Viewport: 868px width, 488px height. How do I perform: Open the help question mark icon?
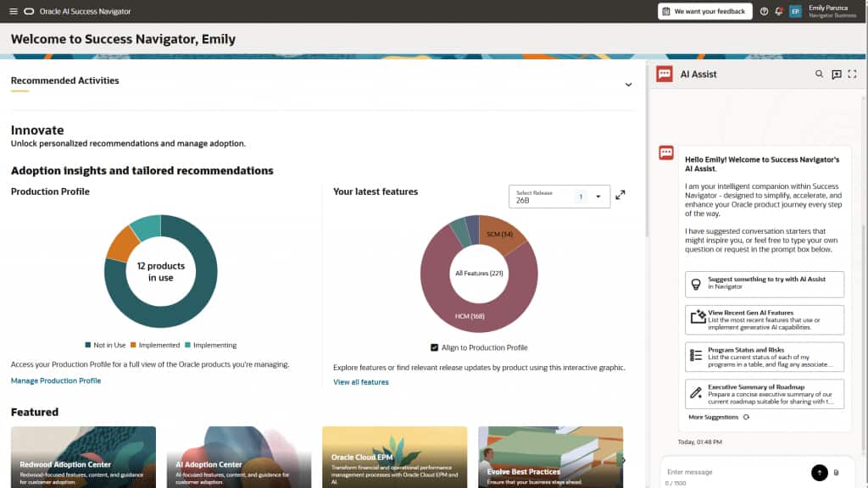click(764, 11)
